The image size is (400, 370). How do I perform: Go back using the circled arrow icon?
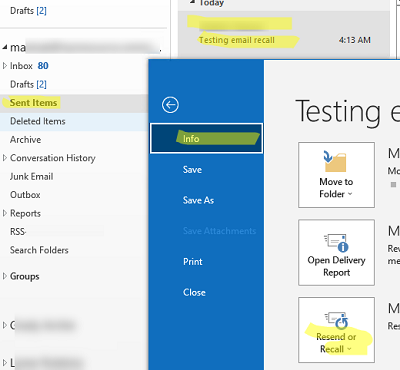170,105
